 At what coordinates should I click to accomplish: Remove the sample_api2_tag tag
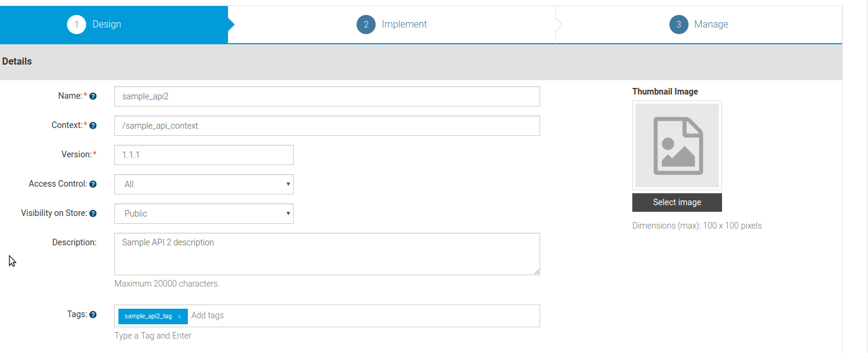[179, 315]
